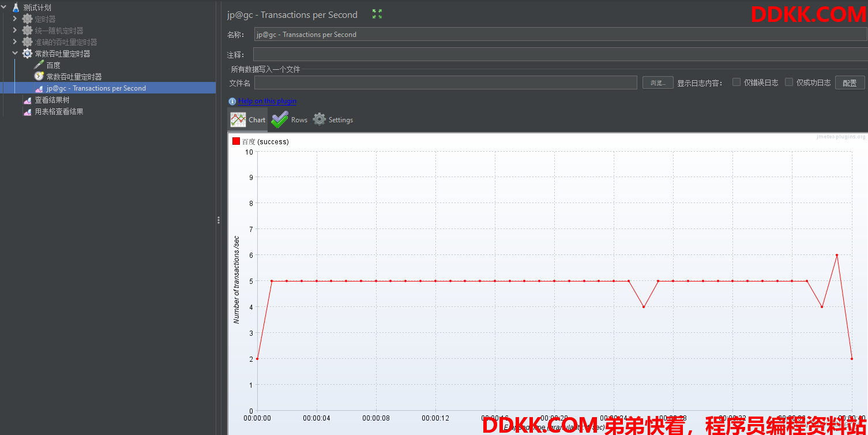Select the 百度 sampler tree item
The width and height of the screenshot is (868, 435).
coord(53,65)
